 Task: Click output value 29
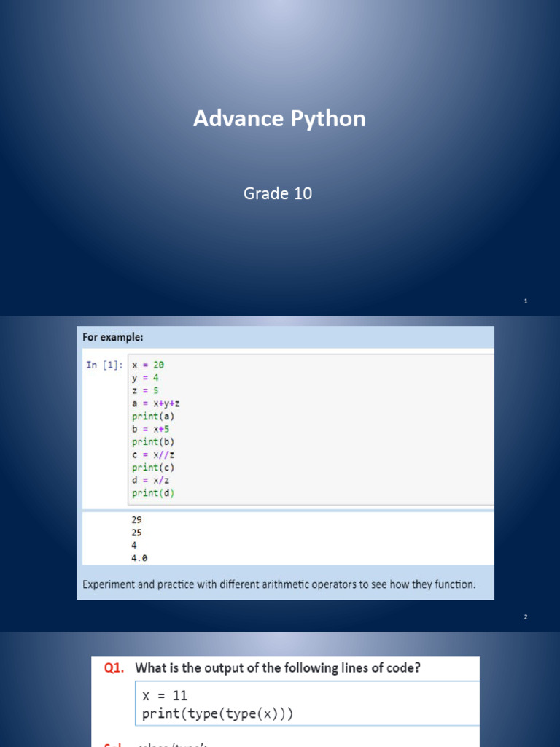pyautogui.click(x=137, y=519)
